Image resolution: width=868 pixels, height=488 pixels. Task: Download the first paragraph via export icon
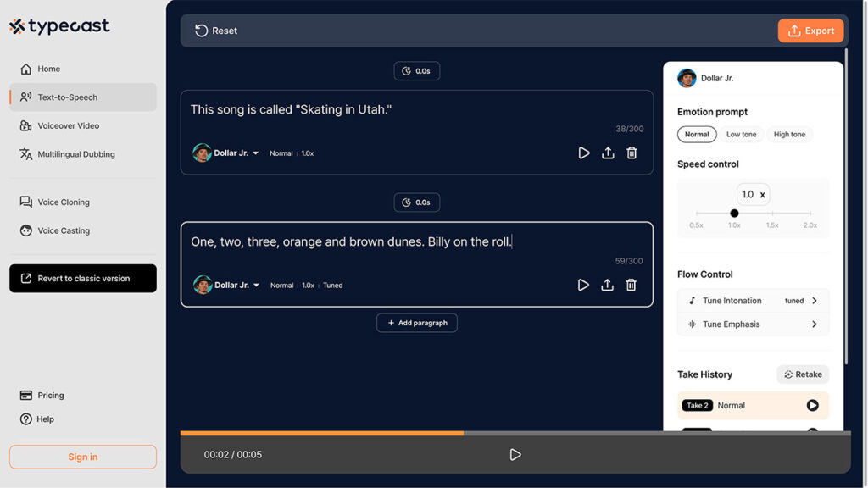point(607,152)
